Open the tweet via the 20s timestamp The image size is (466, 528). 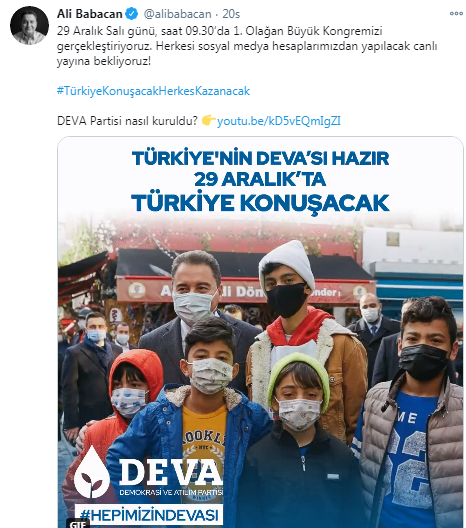(x=231, y=14)
